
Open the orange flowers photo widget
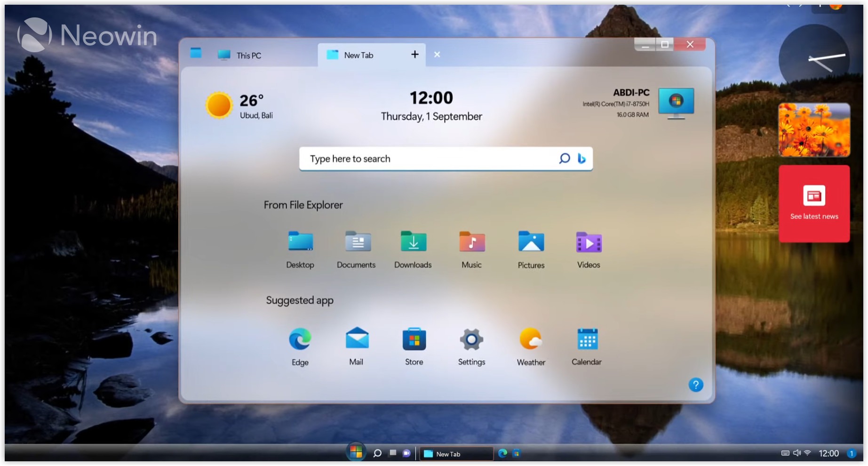coord(814,130)
